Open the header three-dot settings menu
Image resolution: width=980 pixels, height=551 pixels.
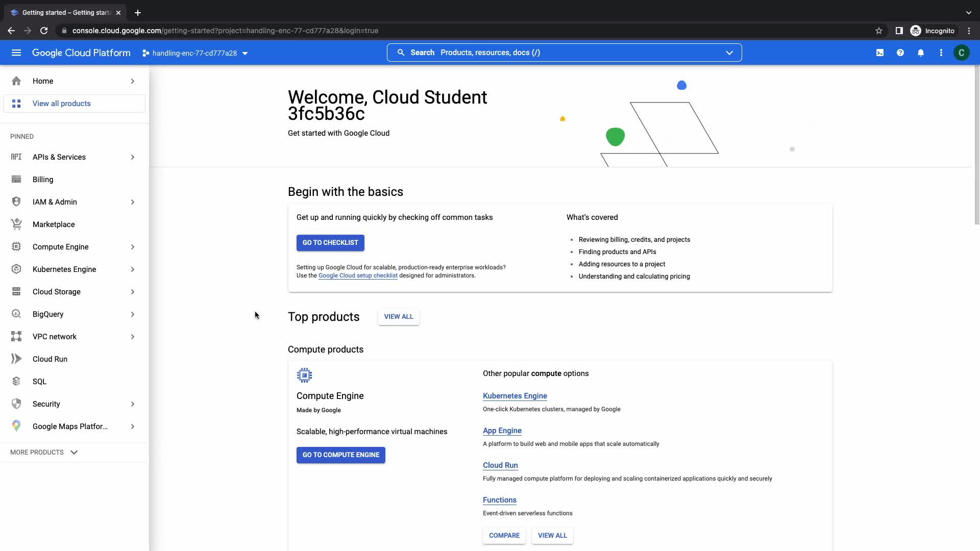(941, 53)
